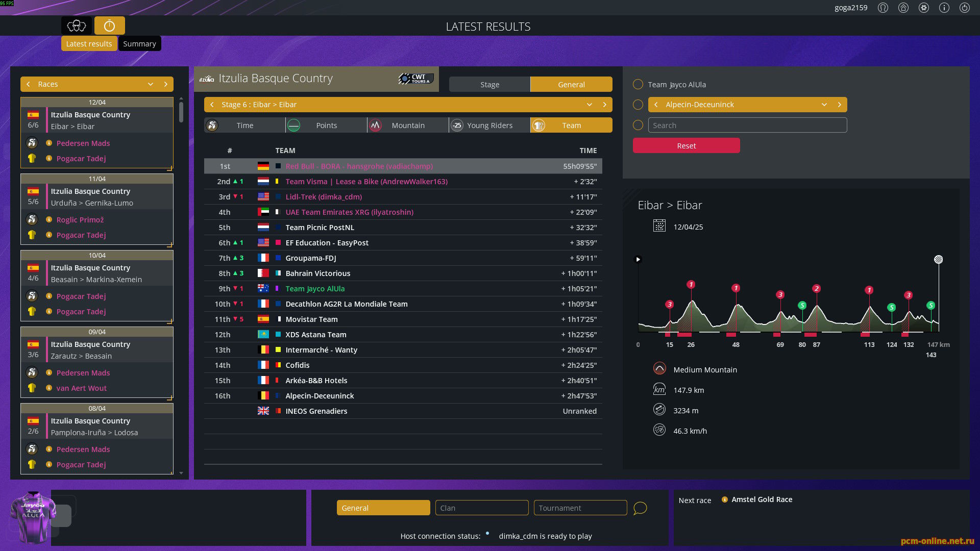Screen dimensions: 980x551
Task: Click the user profile icon near username
Action: pyautogui.click(x=883, y=8)
